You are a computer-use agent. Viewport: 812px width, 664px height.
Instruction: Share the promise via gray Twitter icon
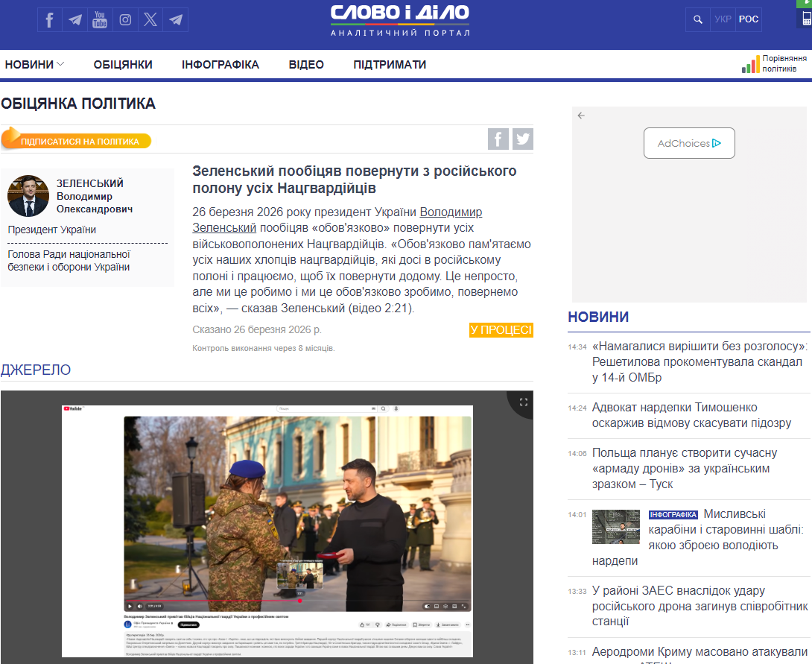[x=523, y=139]
